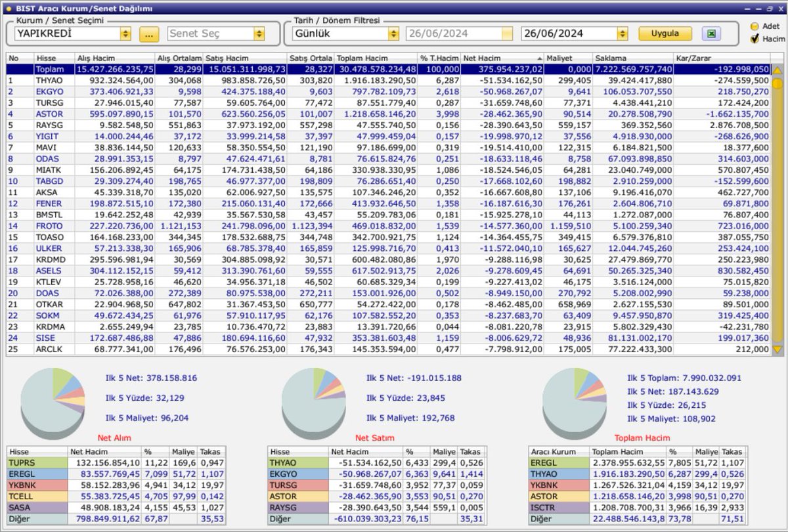This screenshot has height=532, width=788.
Task: Click the scrollbar down arrow of main table
Action: click(x=777, y=350)
